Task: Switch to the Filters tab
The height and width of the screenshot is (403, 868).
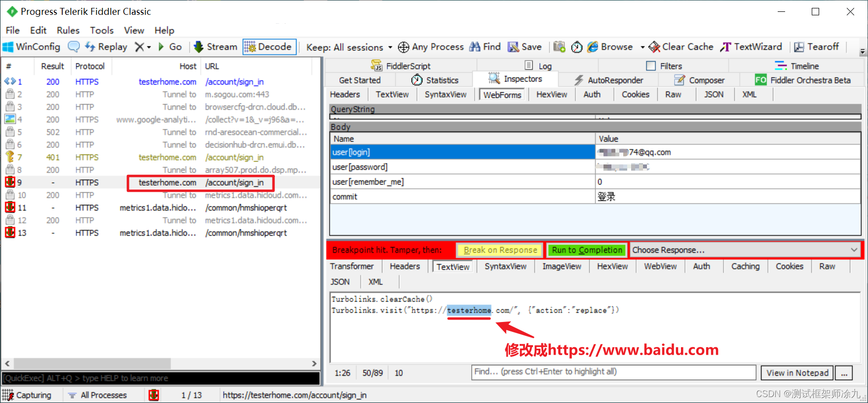Action: pyautogui.click(x=664, y=66)
